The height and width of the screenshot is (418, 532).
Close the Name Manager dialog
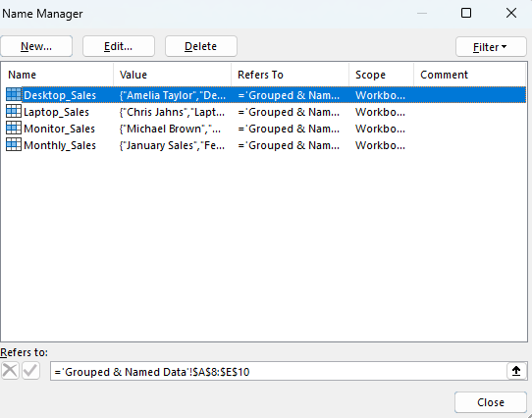point(491,402)
